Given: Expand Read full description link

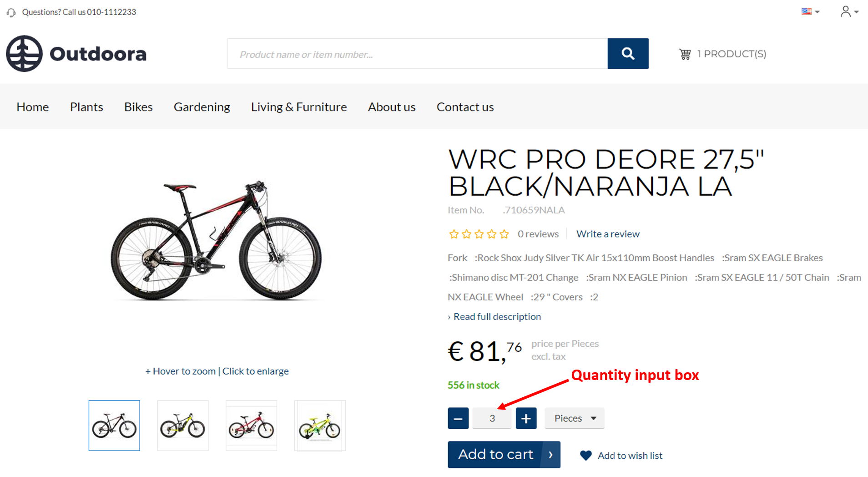Looking at the screenshot, I should point(497,316).
